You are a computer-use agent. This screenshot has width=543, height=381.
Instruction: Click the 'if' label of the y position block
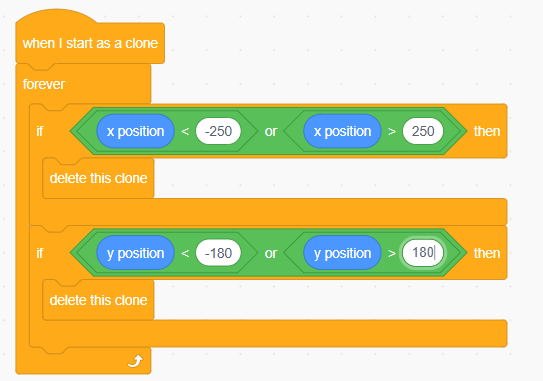coord(40,253)
